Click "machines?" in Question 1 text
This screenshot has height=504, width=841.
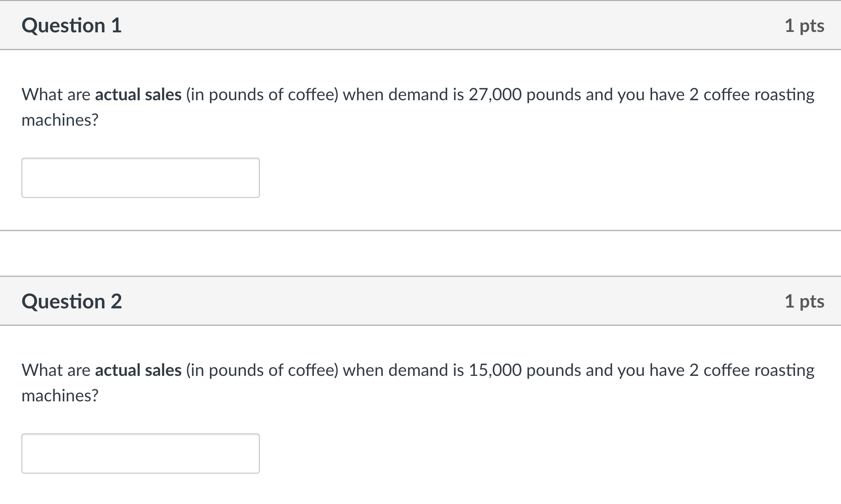point(60,120)
